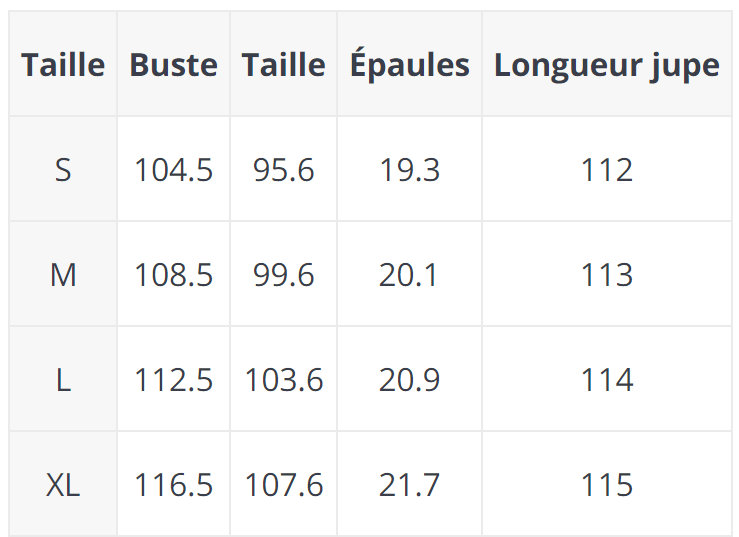
Task: Click the shoulder value 20.1
Action: pos(409,275)
